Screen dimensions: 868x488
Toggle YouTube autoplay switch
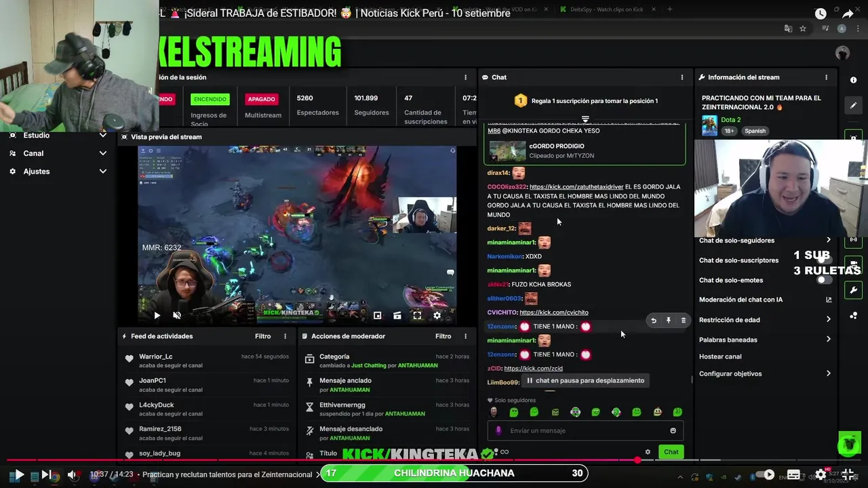coord(765,474)
